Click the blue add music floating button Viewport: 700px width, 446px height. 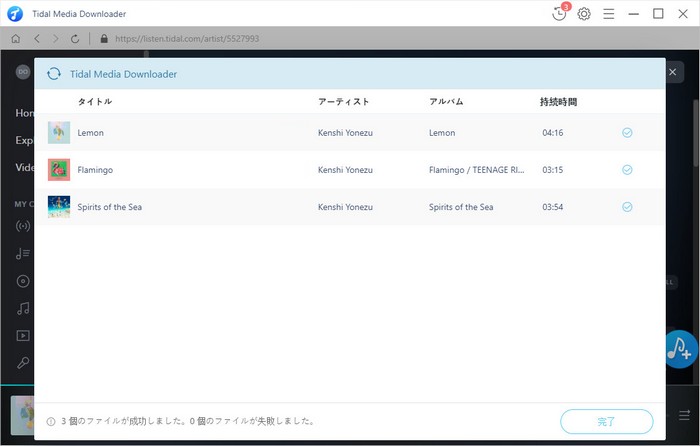(680, 349)
